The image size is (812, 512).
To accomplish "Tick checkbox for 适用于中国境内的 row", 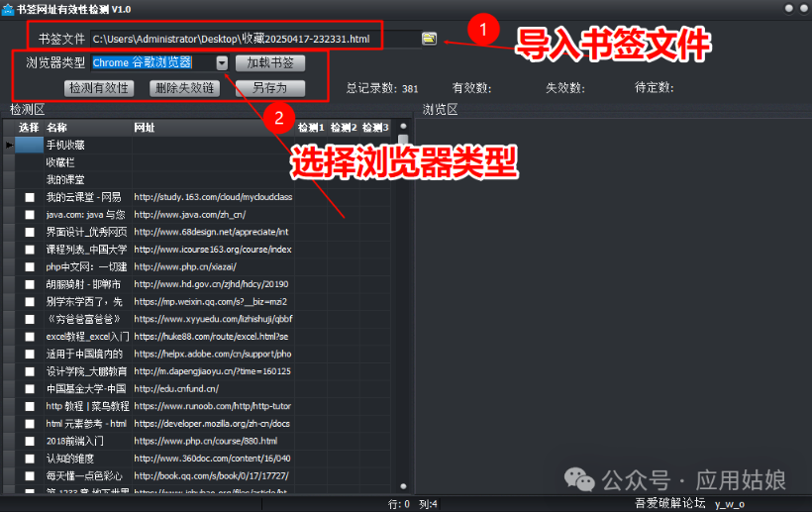I will pyautogui.click(x=30, y=355).
